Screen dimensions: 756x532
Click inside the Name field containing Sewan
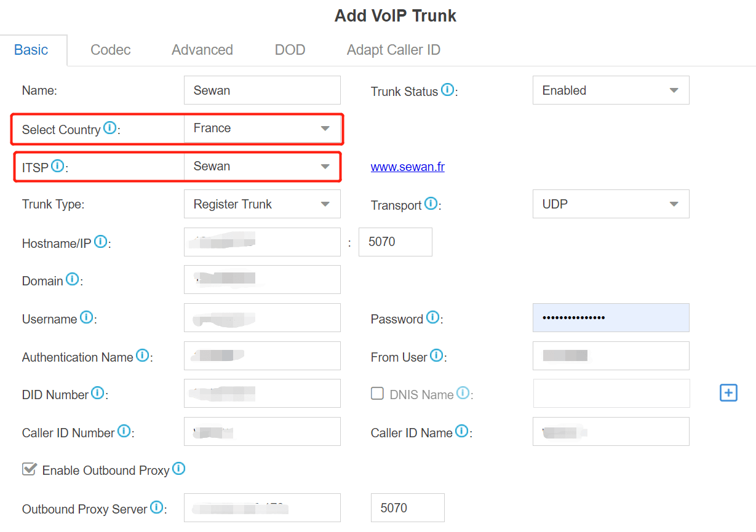[262, 90]
